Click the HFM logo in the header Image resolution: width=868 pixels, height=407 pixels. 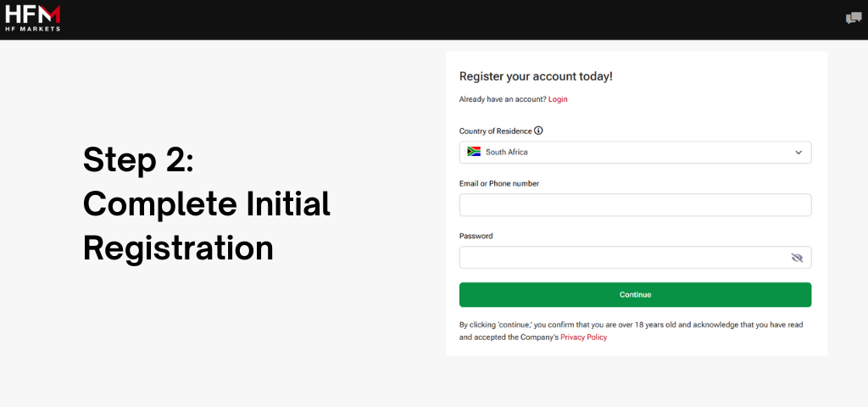[x=32, y=13]
